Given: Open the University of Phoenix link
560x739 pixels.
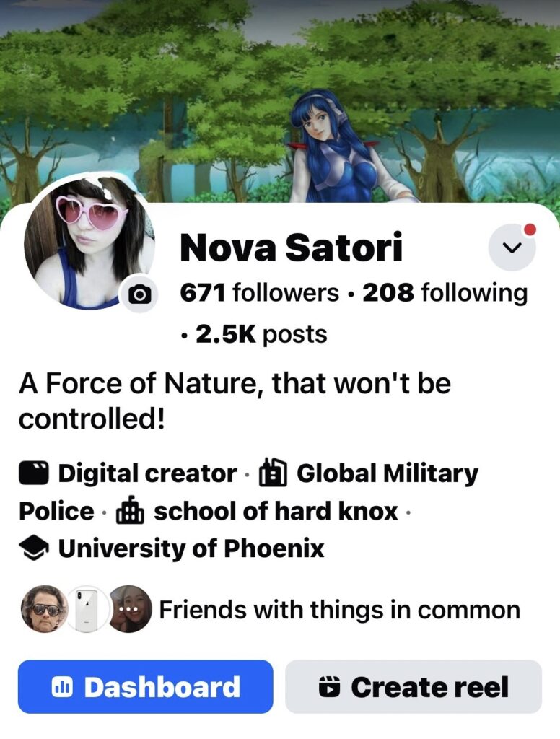Looking at the screenshot, I should 191,549.
